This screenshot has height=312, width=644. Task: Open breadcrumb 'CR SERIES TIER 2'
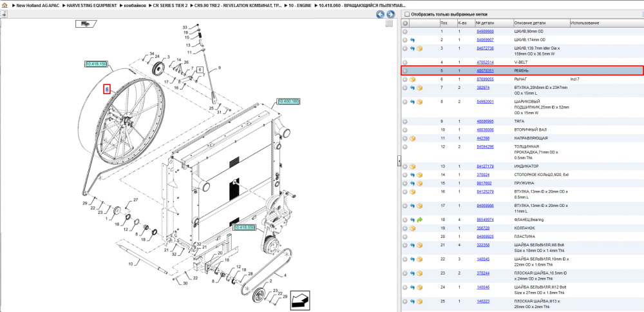tap(170, 5)
